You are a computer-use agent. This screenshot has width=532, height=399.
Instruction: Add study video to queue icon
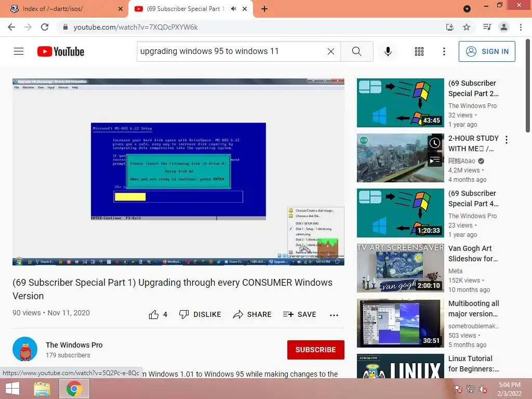point(435,160)
